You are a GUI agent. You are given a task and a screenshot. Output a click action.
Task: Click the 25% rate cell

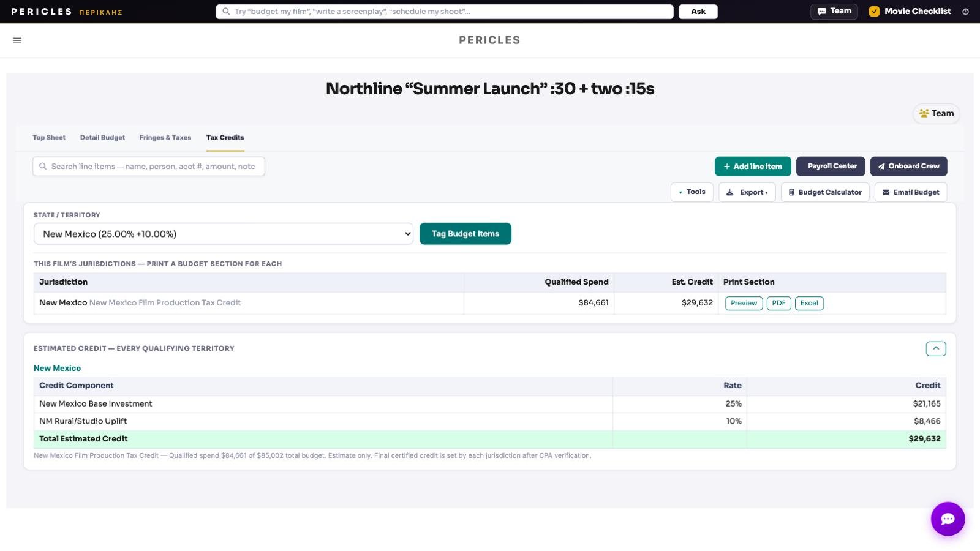(734, 404)
